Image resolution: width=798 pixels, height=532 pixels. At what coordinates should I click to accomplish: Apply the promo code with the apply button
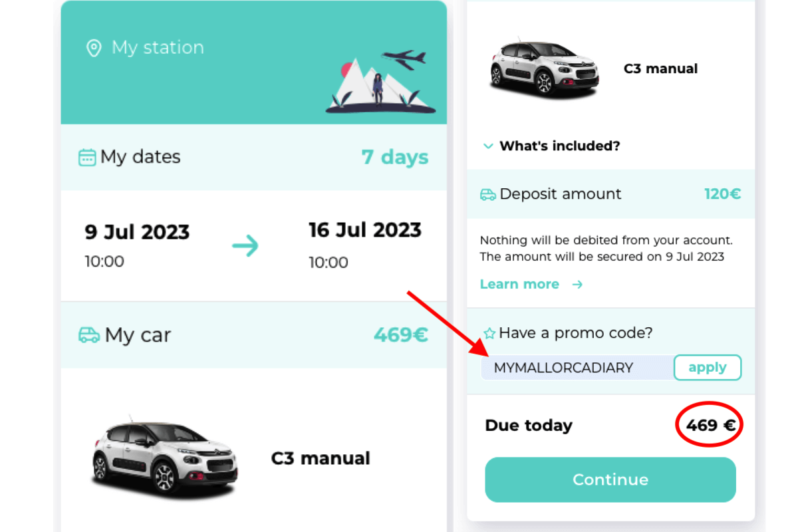coord(708,368)
